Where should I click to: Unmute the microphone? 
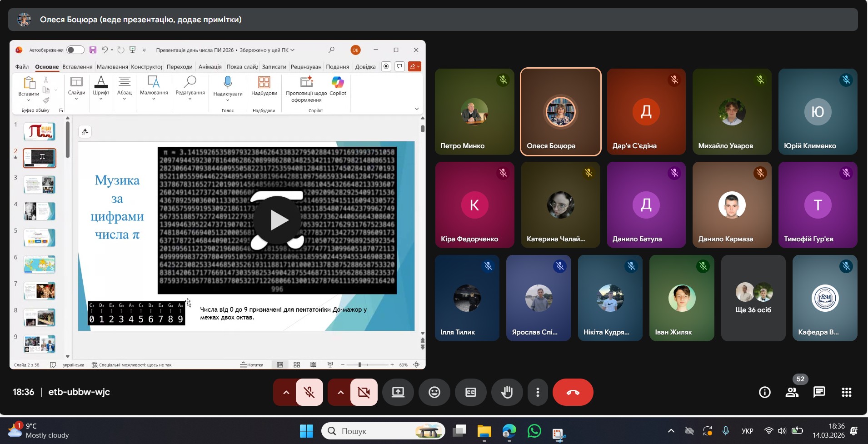pyautogui.click(x=309, y=392)
